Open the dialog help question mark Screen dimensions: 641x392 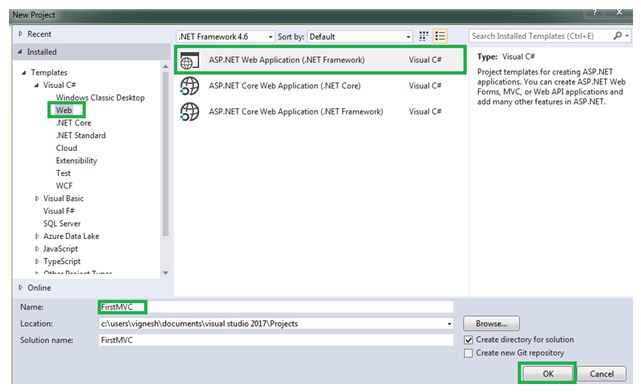point(595,12)
